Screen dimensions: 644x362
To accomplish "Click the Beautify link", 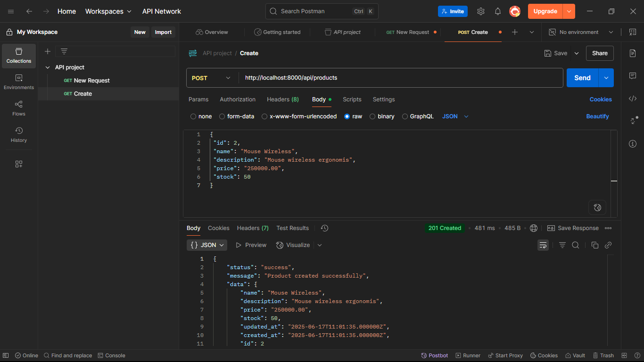I will click(x=597, y=116).
